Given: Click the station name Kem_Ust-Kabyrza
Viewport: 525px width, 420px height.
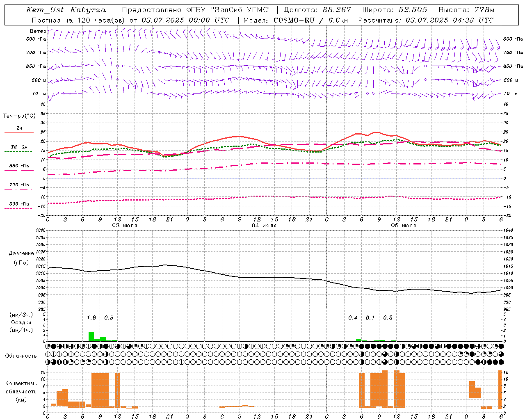Looking at the screenshot, I should tap(66, 10).
